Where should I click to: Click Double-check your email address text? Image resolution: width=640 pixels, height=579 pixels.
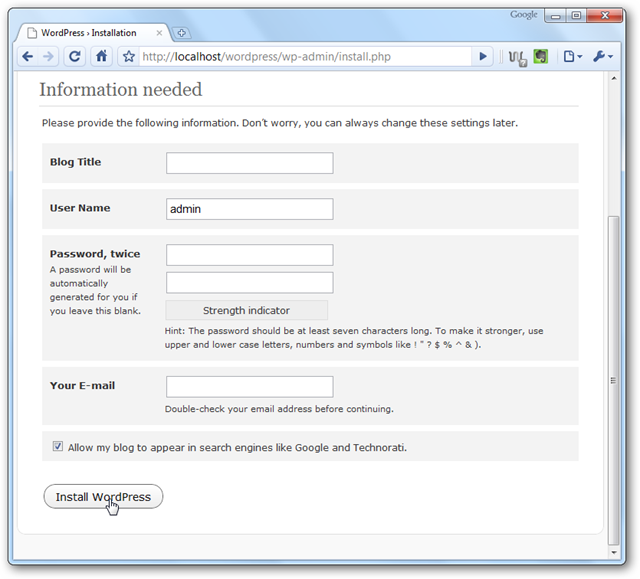point(279,409)
